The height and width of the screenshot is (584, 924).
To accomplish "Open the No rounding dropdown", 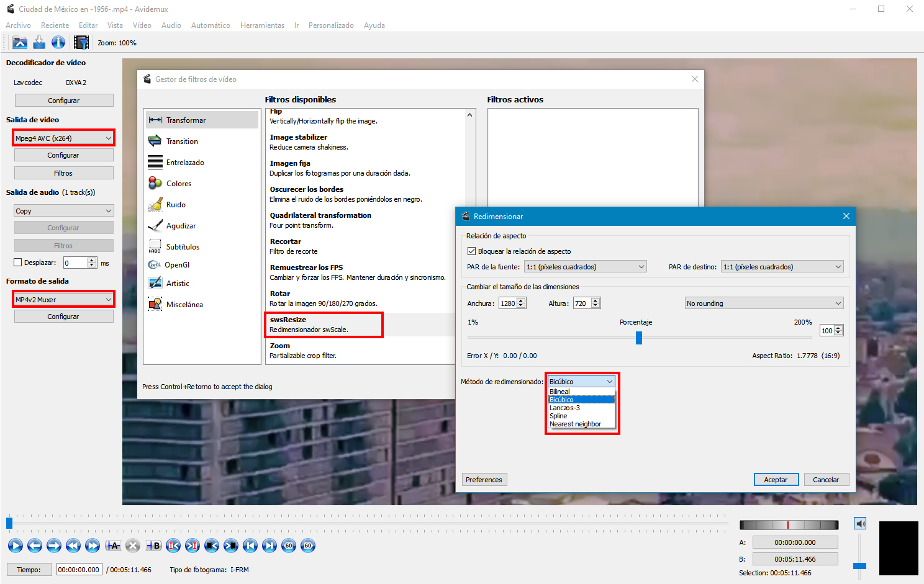I will point(764,303).
